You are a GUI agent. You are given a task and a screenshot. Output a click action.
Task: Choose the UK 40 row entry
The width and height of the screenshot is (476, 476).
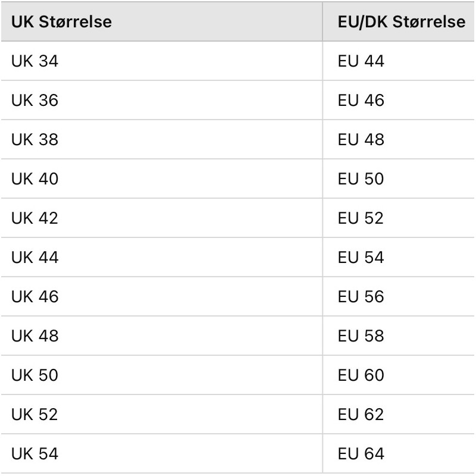pos(162,179)
